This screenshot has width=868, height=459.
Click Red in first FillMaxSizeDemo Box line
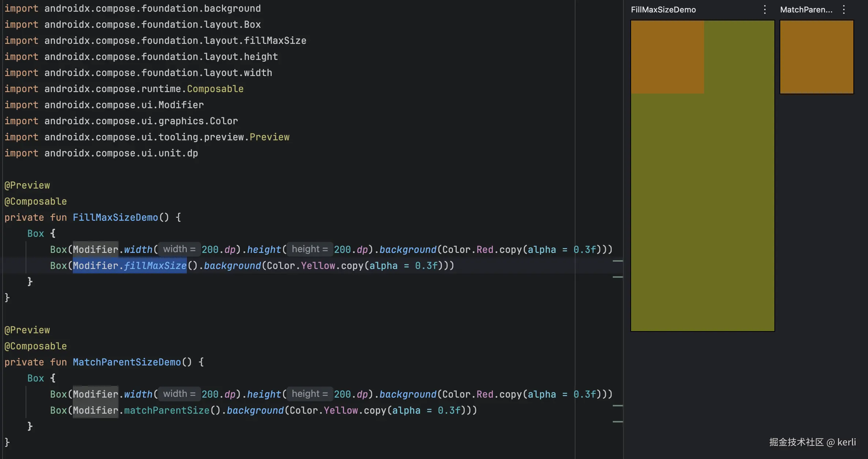pos(484,250)
